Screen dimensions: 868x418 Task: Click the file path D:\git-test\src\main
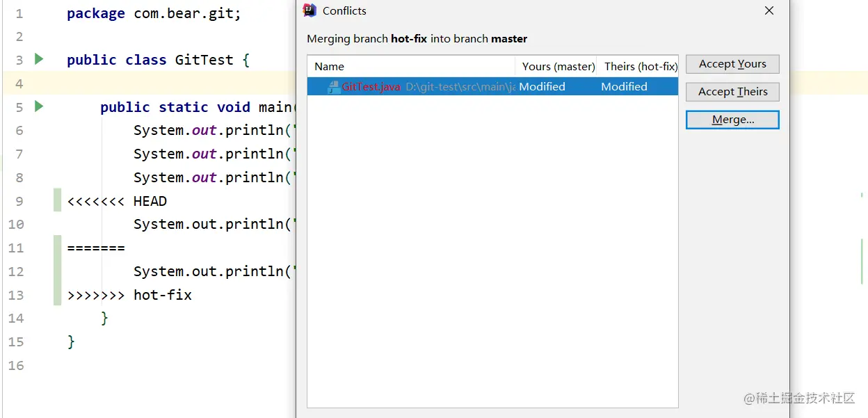(x=460, y=87)
